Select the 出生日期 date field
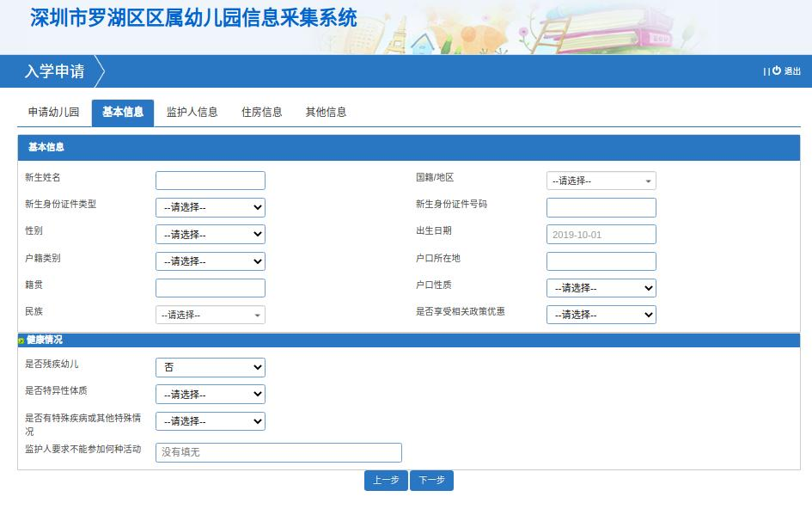Image resolution: width=812 pixels, height=515 pixels. [601, 234]
